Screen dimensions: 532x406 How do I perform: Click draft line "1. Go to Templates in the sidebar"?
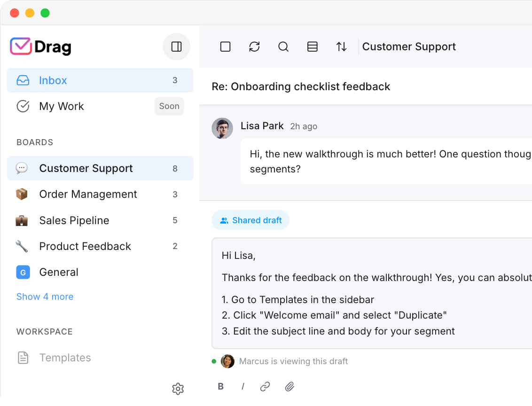point(297,300)
